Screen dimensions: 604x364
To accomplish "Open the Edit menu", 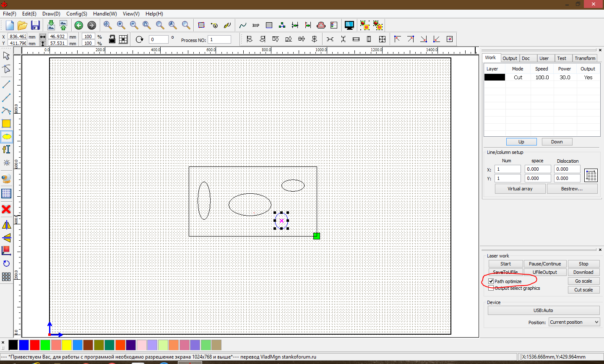I will tap(29, 14).
